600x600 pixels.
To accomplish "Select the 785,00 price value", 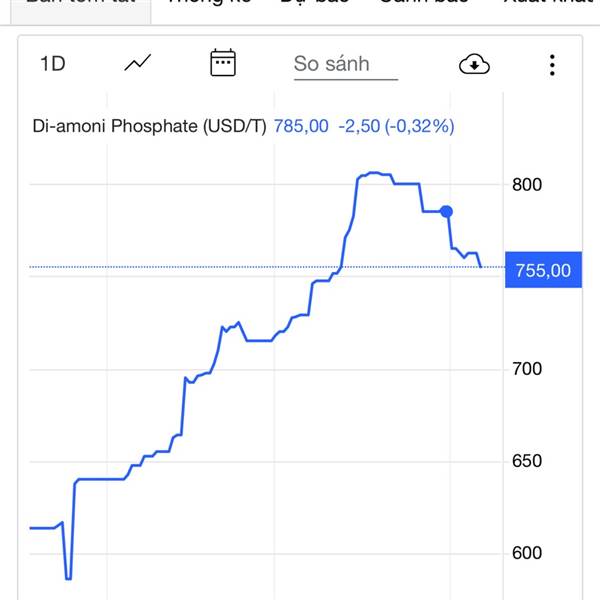I will tap(301, 126).
